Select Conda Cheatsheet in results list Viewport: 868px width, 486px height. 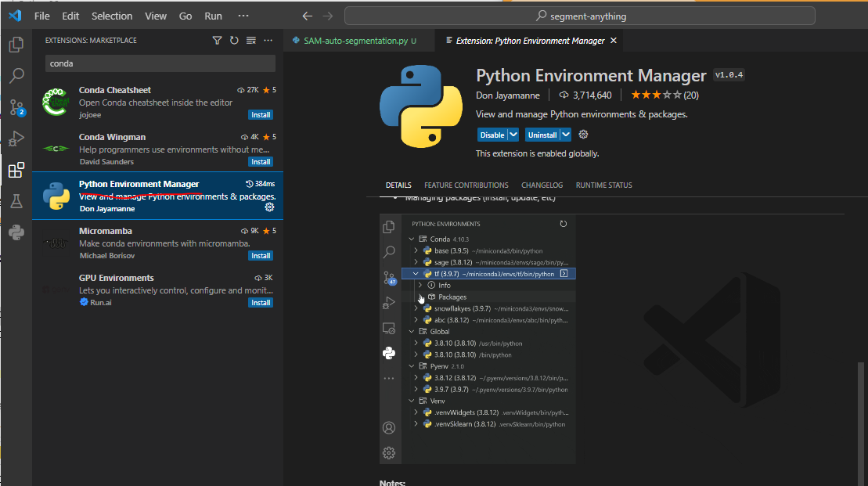[158, 103]
